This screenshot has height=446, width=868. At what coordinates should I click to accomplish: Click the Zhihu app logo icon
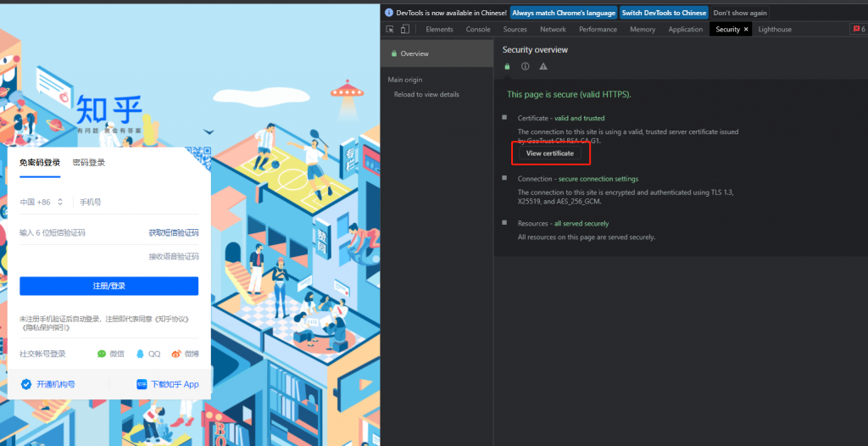point(142,384)
